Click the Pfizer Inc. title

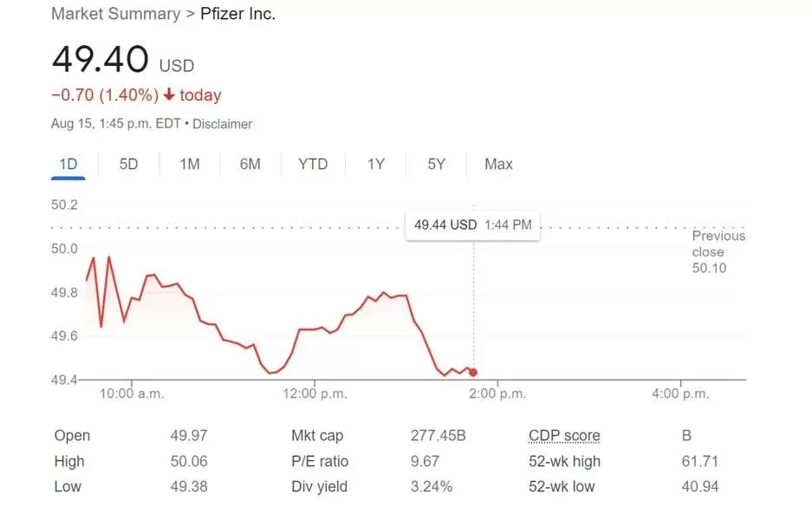[237, 14]
